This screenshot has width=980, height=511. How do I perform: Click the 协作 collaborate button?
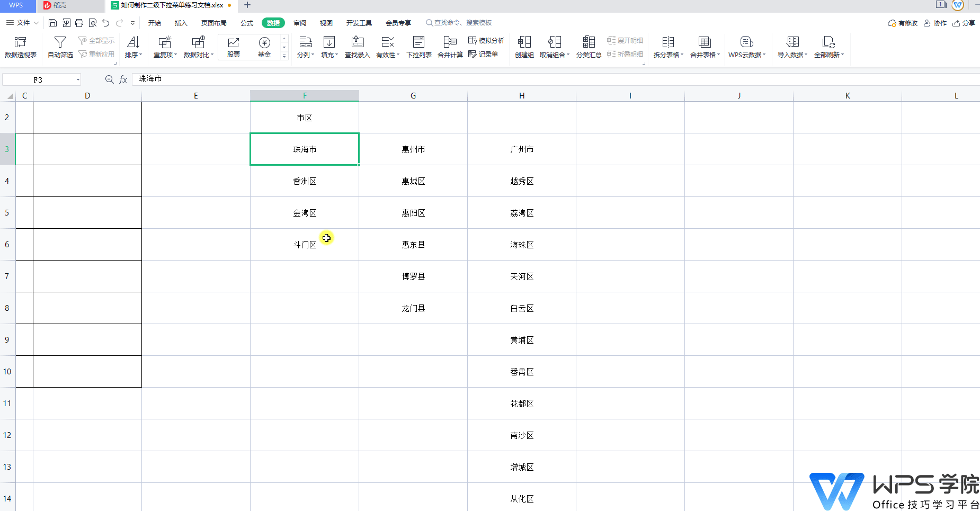tap(936, 23)
